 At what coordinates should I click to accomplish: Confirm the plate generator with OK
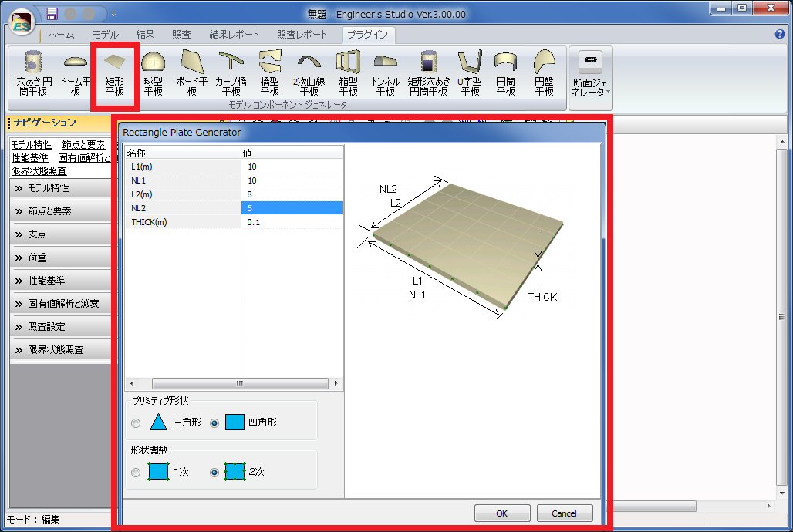click(x=501, y=513)
